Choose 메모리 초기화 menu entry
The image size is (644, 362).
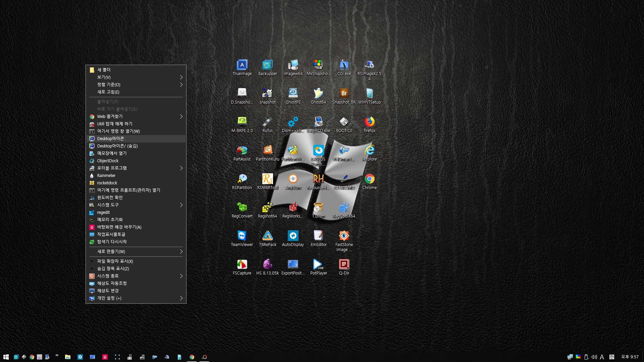tap(136, 220)
